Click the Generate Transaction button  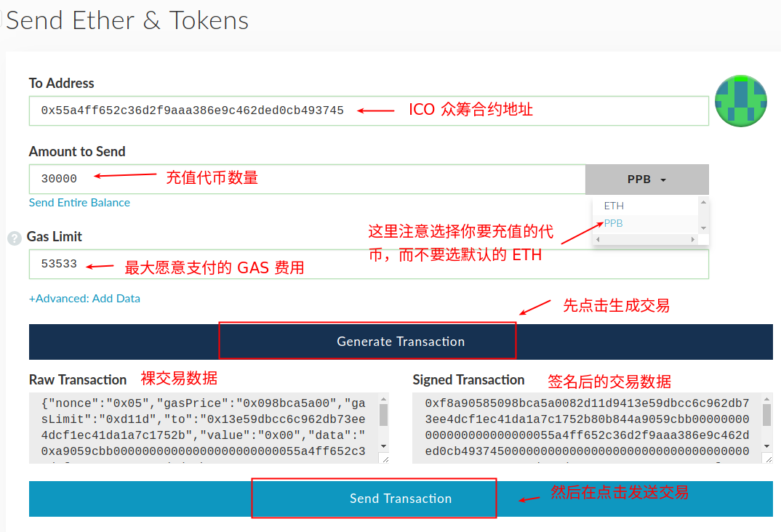401,342
